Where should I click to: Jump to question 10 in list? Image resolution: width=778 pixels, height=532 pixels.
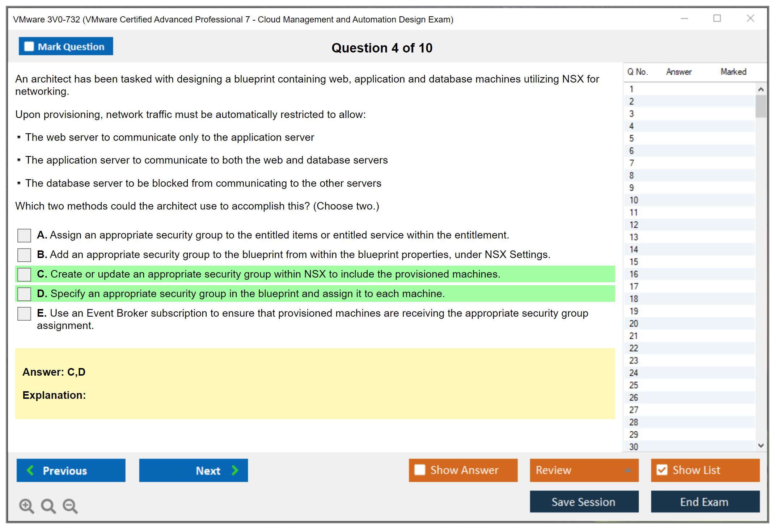[634, 200]
